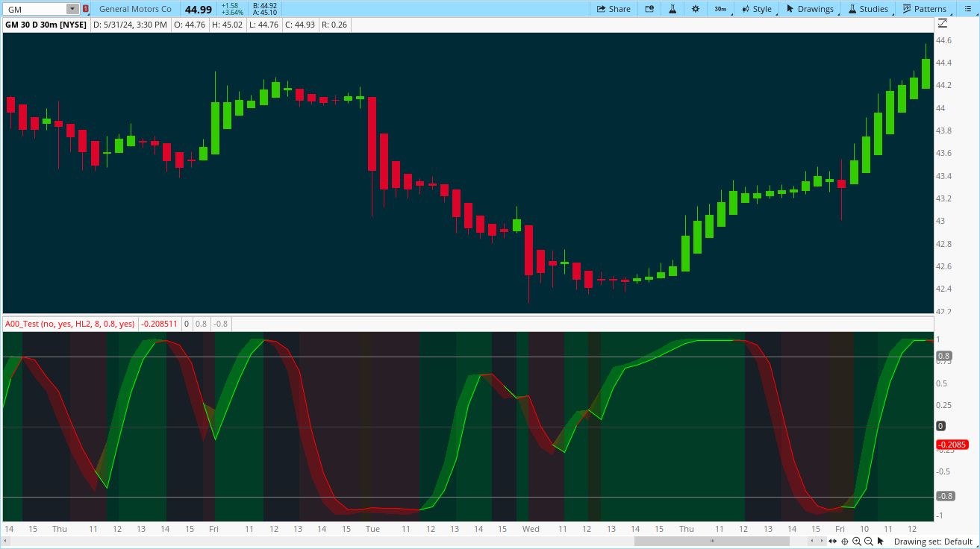Click the chart alerts camera icon
The width and height of the screenshot is (980, 549).
(649, 9)
